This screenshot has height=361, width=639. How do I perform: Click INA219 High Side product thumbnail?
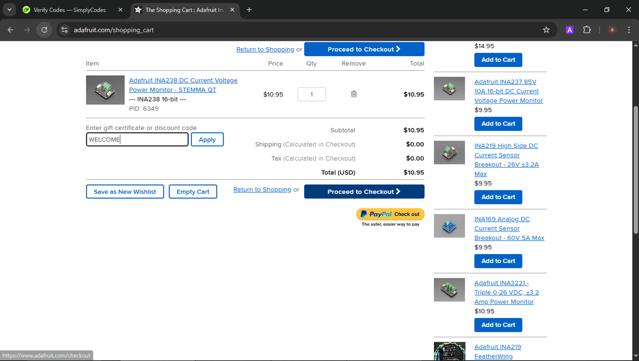[x=449, y=152]
